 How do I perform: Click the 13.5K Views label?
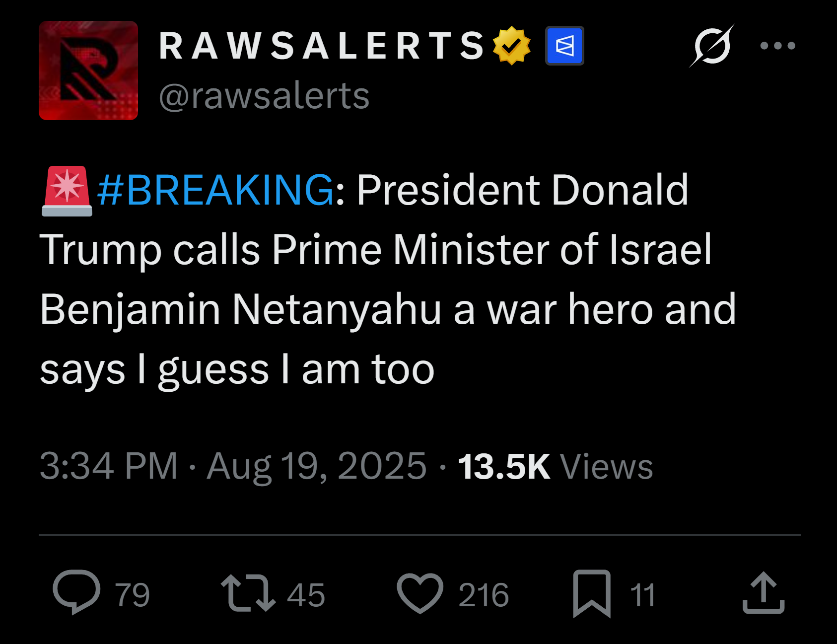[x=555, y=466]
